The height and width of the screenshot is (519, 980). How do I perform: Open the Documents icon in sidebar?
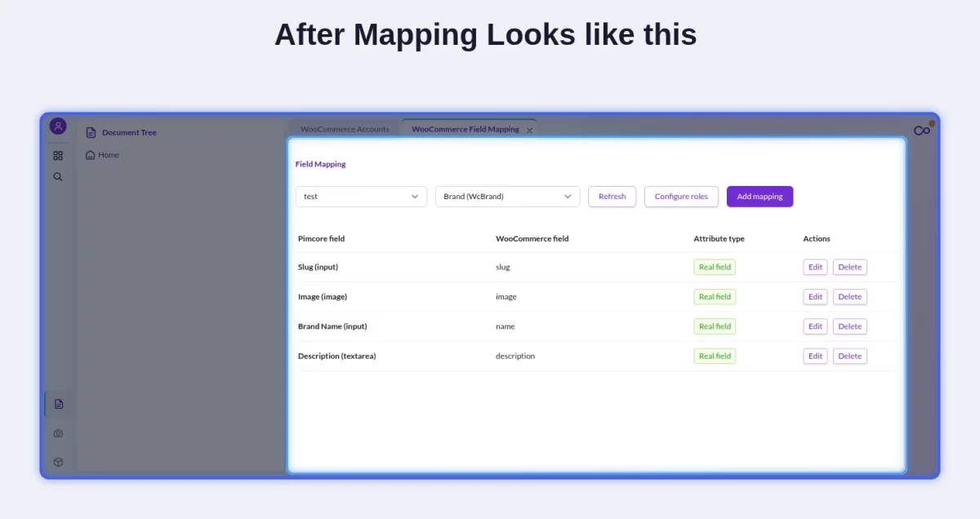click(x=58, y=404)
